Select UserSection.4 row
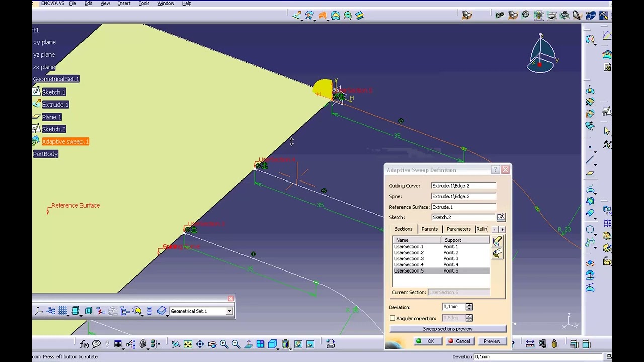Screen dimensions: 644x362 [441, 265]
